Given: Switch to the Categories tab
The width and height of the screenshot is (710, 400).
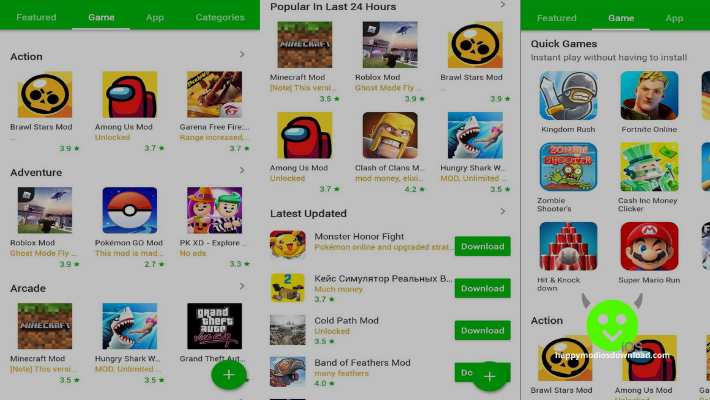Looking at the screenshot, I should (x=220, y=17).
